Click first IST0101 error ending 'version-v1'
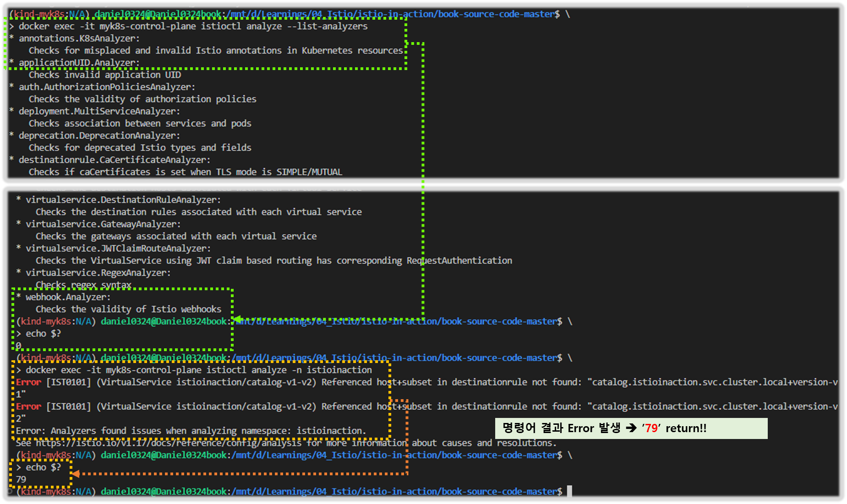Image resolution: width=847 pixels, height=504 pixels. point(427,388)
